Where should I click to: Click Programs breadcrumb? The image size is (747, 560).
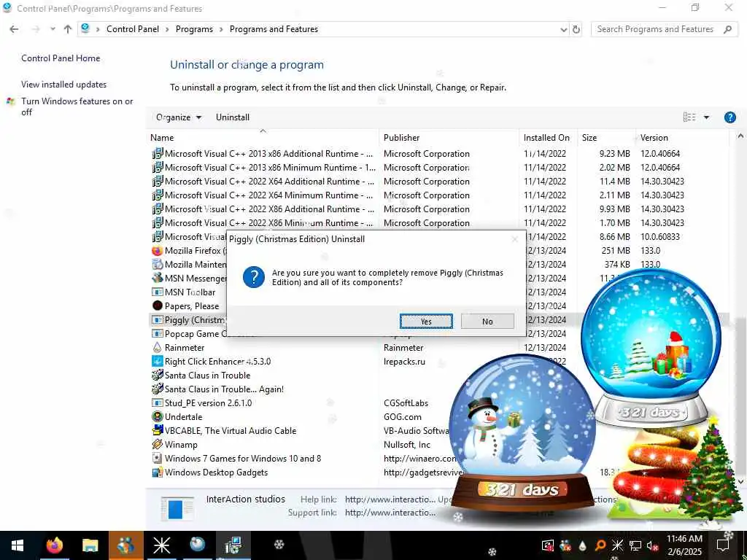[194, 29]
